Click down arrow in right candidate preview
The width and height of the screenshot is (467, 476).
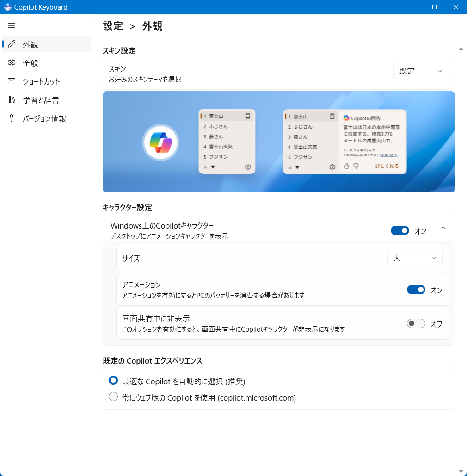click(297, 167)
